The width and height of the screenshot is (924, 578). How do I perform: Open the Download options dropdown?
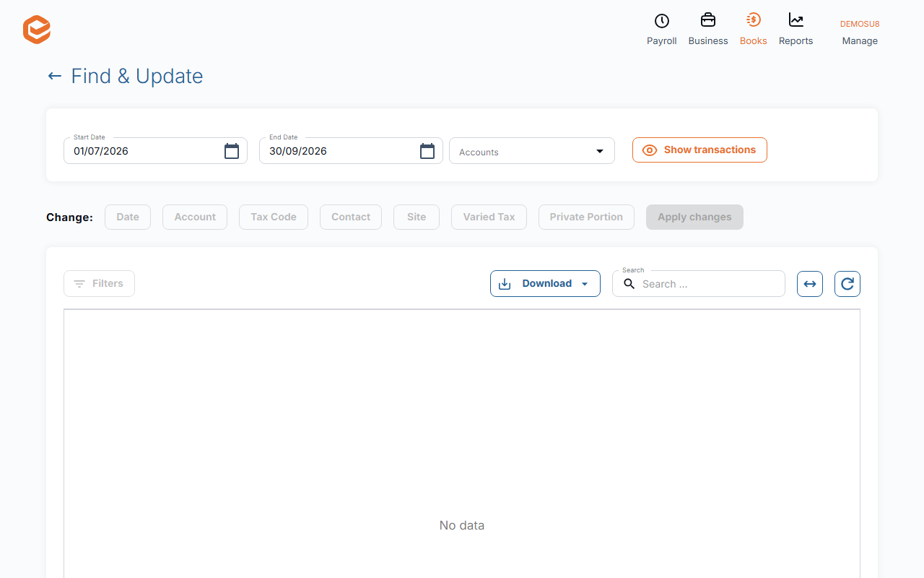[545, 284]
